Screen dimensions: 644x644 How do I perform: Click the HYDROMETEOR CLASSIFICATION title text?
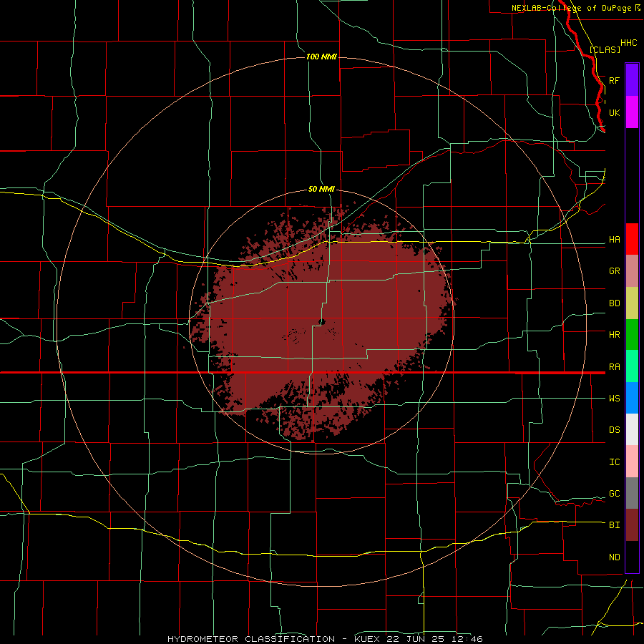(x=251, y=639)
